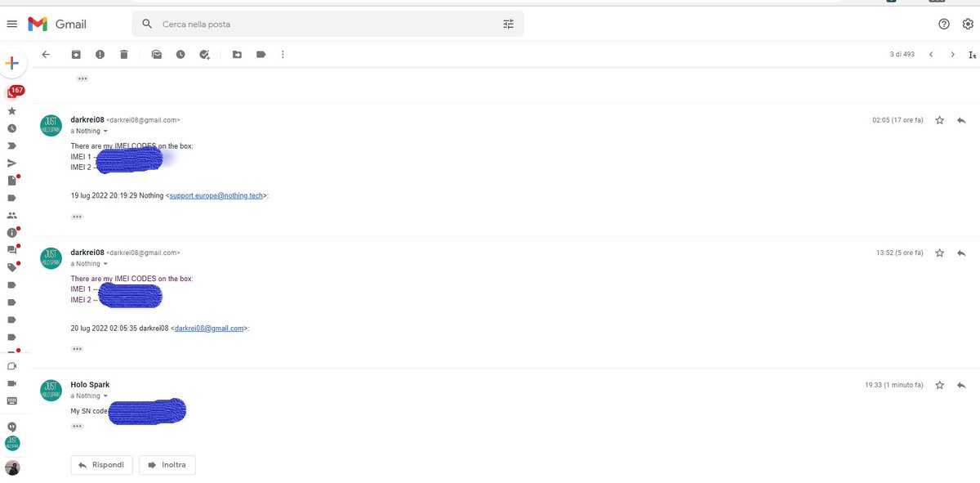
Task: Click the Inoltra button
Action: click(x=167, y=465)
